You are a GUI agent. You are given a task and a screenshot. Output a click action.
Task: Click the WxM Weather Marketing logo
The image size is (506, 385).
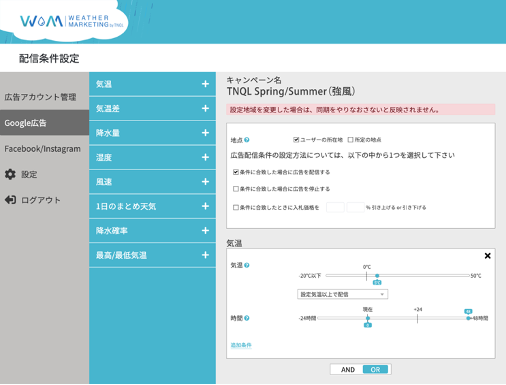71,21
